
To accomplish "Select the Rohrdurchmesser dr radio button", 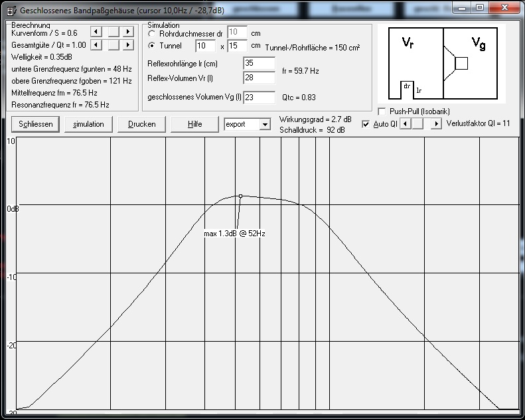I will [153, 33].
